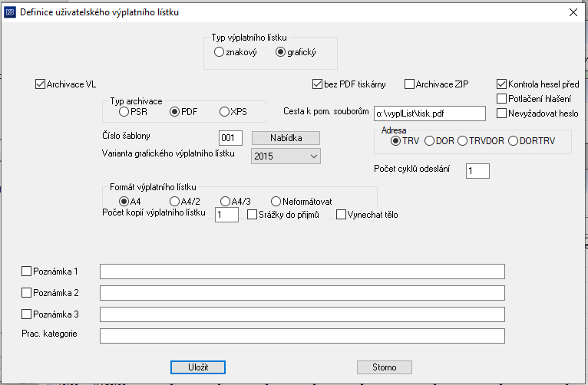Cancel with the Storno button
Image resolution: width=588 pixels, height=385 pixels.
[x=385, y=367]
